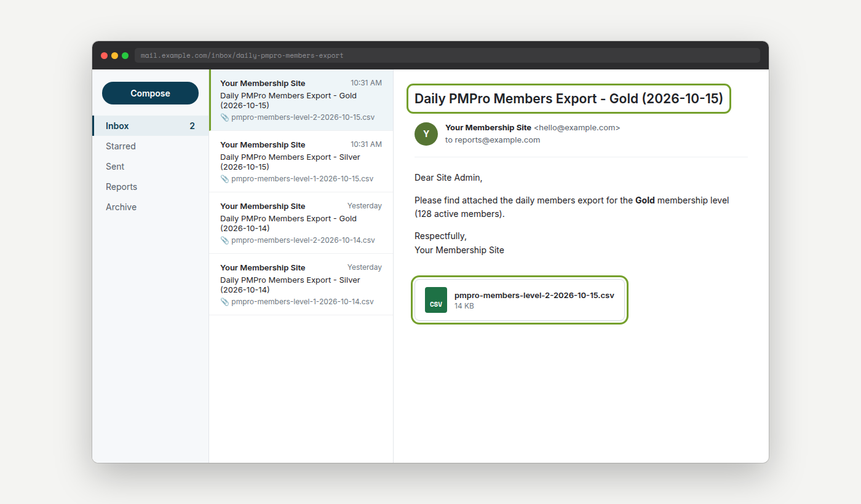861x504 pixels.
Task: Click Yesterday timestamp on Gold 2026-10-14 message
Action: (365, 206)
